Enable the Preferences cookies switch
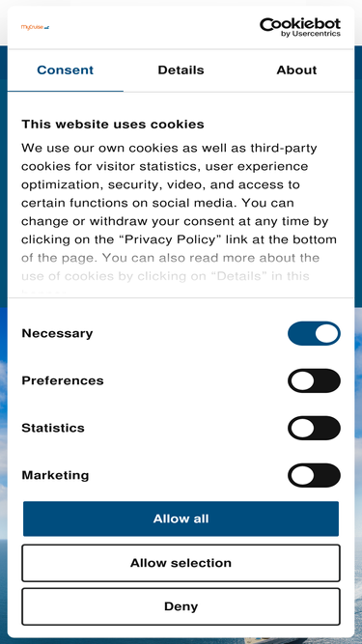Screen dimensions: 362x644 click(314, 380)
